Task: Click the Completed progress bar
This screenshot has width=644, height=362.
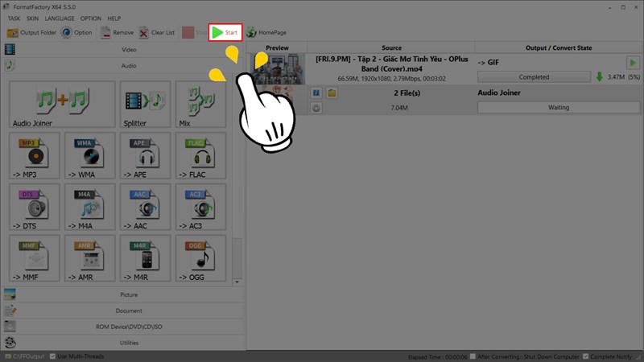Action: pyautogui.click(x=534, y=76)
